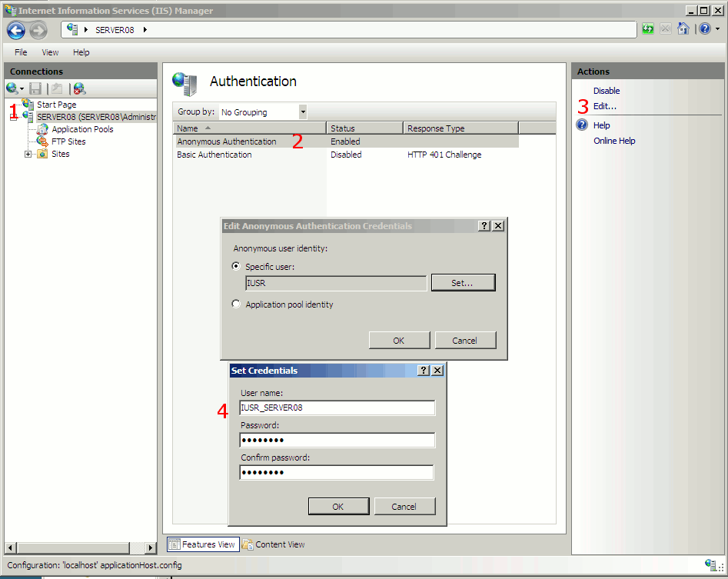Click Cancel in Edit Anonymous Authentication dialog

tap(465, 340)
